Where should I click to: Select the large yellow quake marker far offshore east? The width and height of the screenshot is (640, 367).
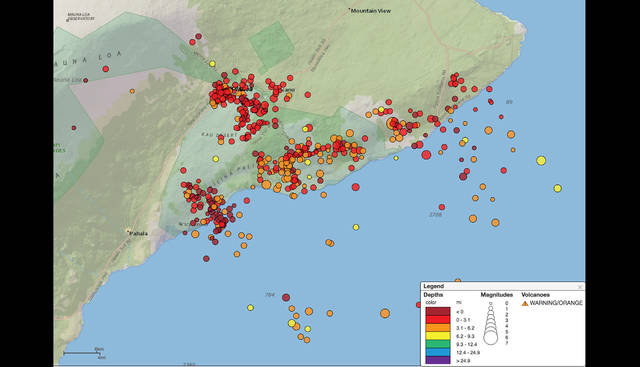tap(541, 160)
